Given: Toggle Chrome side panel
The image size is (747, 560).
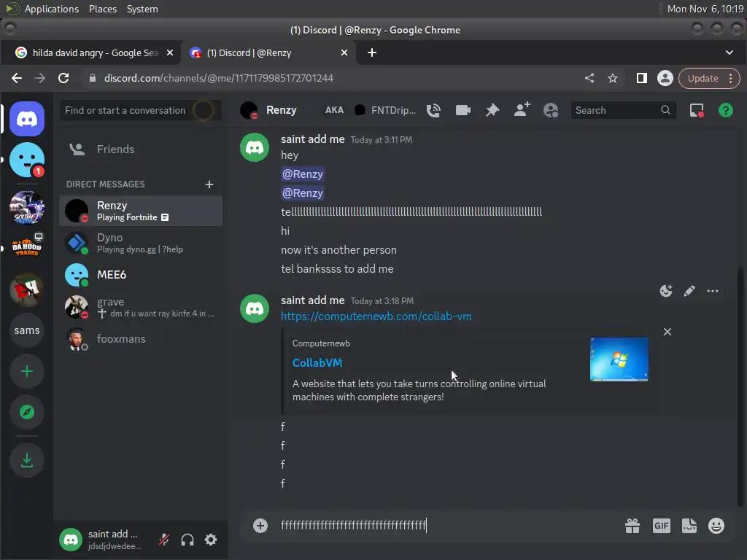Looking at the screenshot, I should (642, 78).
